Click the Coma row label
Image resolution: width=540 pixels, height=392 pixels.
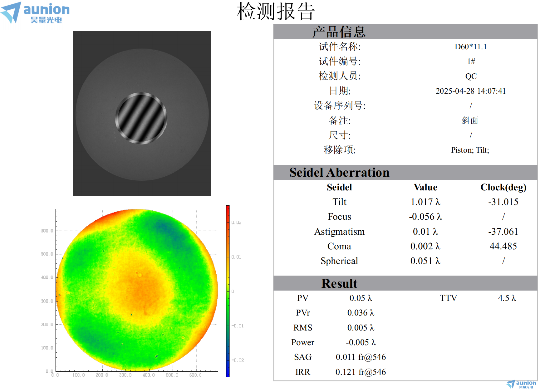[x=339, y=246]
